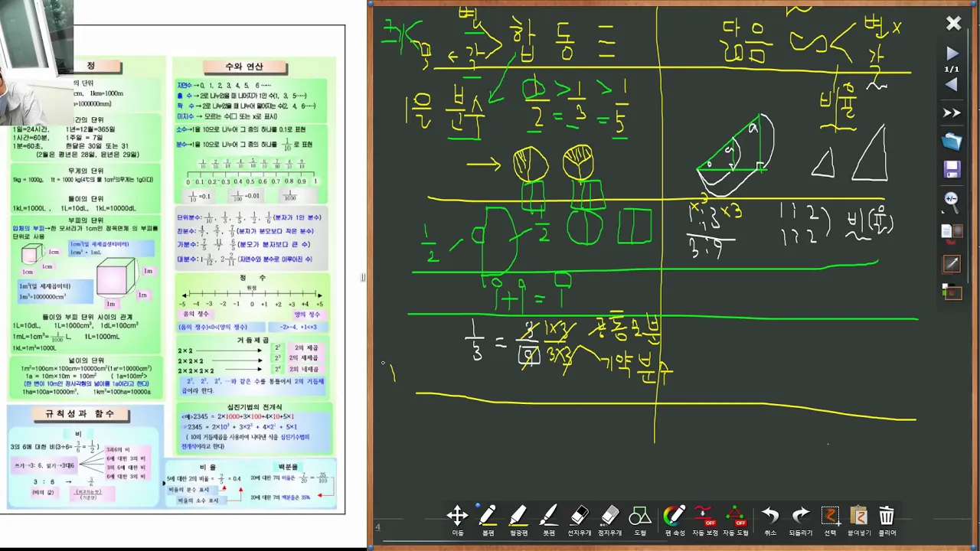This screenshot has width=980, height=551.
Task: Select the 붓펜 brush pen tool
Action: click(x=549, y=520)
